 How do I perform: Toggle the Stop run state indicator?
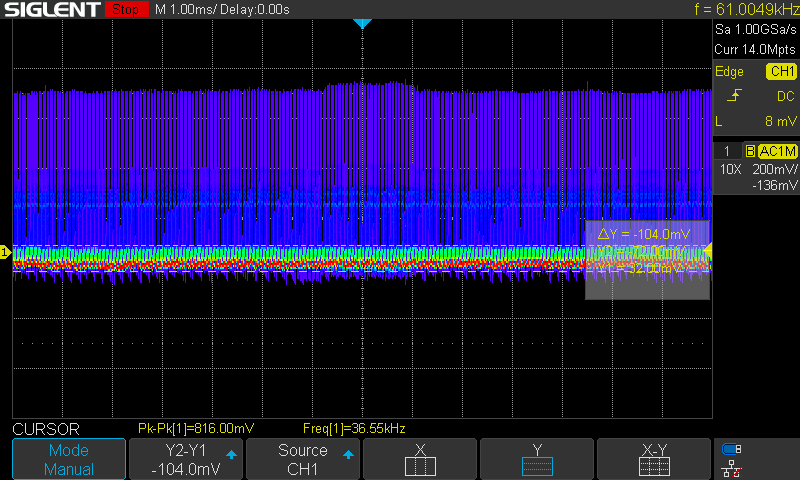tap(124, 10)
